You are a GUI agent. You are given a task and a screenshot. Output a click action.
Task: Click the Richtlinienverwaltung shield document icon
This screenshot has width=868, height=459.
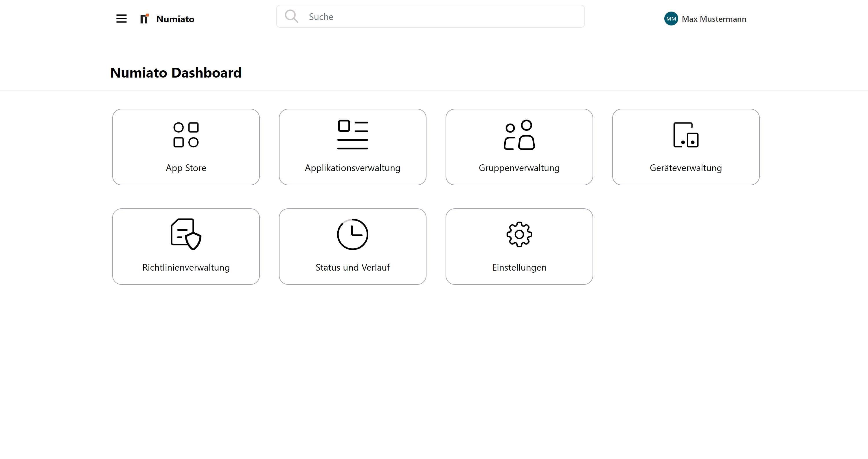(186, 234)
